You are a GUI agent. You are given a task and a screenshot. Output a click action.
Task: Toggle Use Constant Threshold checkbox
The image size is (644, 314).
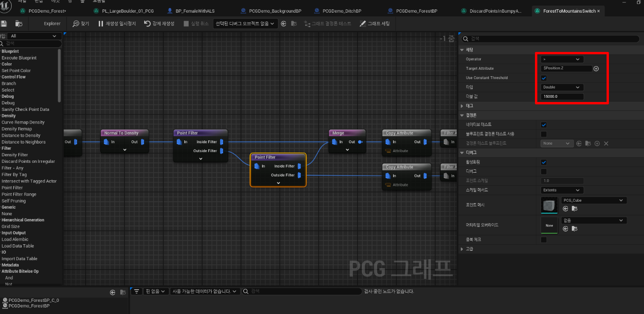[x=544, y=78]
